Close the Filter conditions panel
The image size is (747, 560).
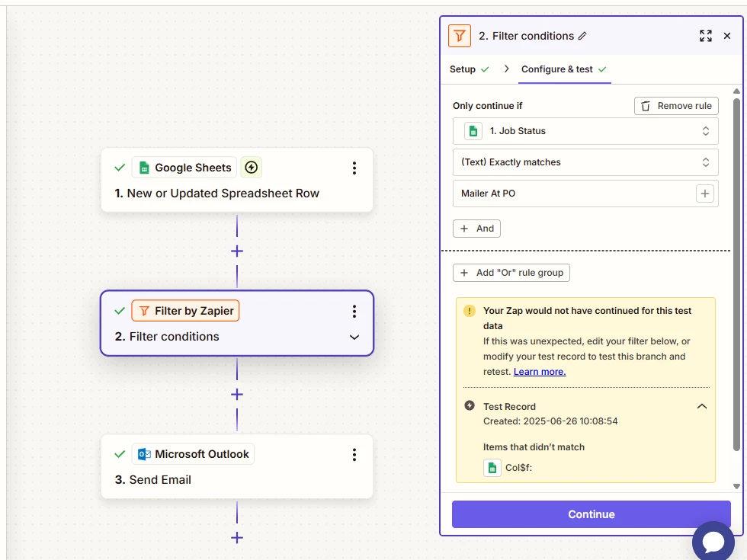tap(727, 36)
